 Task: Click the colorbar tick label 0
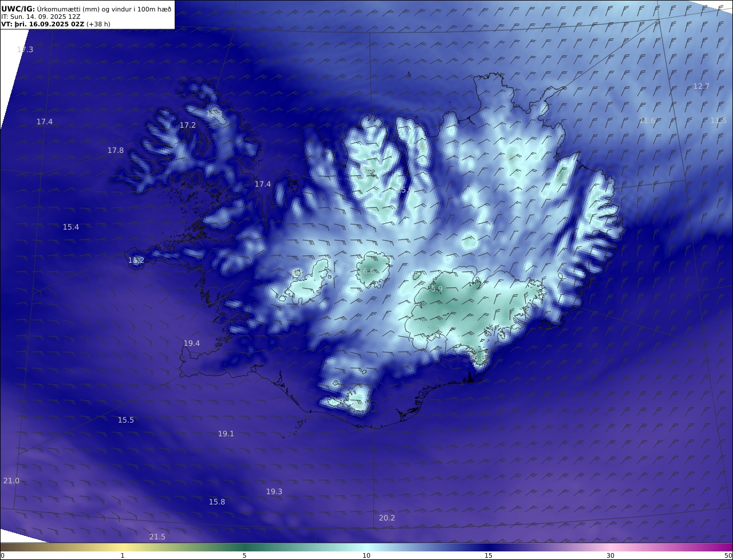tap(2, 555)
